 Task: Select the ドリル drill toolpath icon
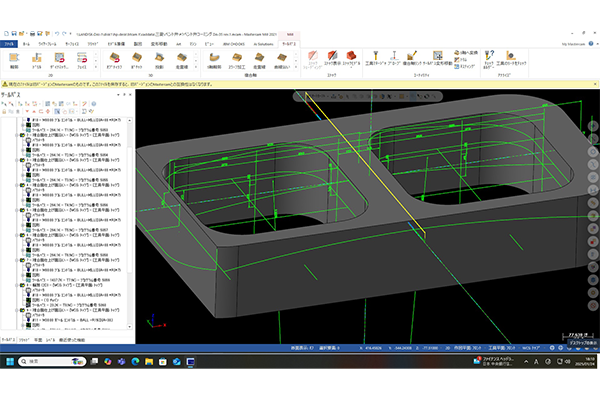click(37, 60)
